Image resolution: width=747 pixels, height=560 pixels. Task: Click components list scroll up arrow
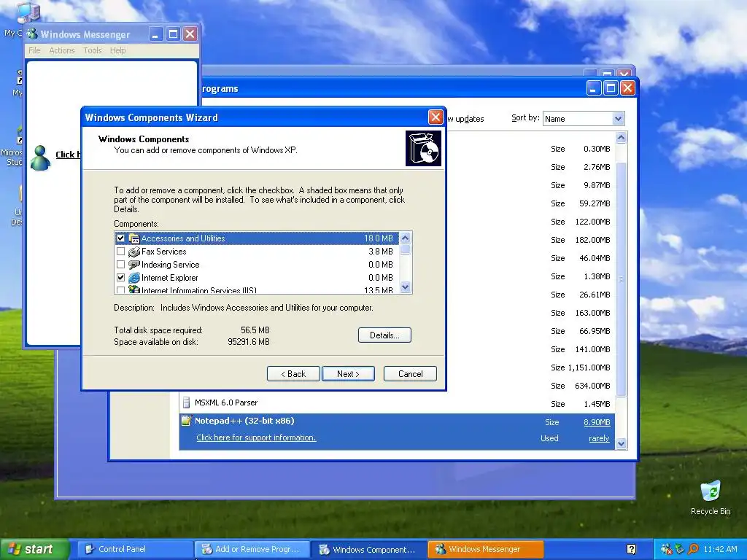[406, 238]
